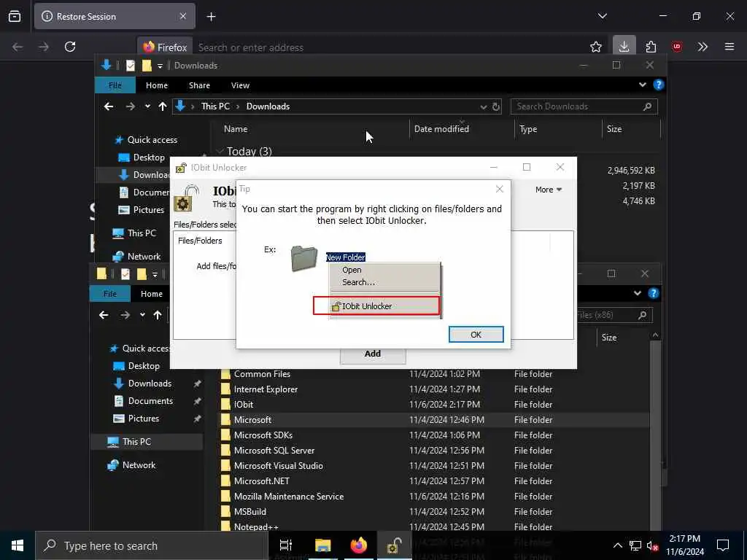Close the Restore Session tab
The width and height of the screenshot is (747, 560).
tap(183, 17)
